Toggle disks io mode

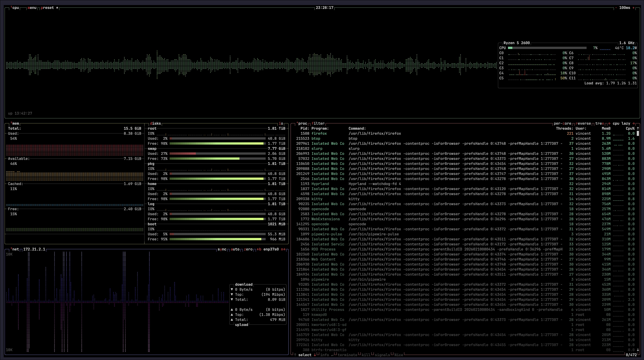click(281, 123)
